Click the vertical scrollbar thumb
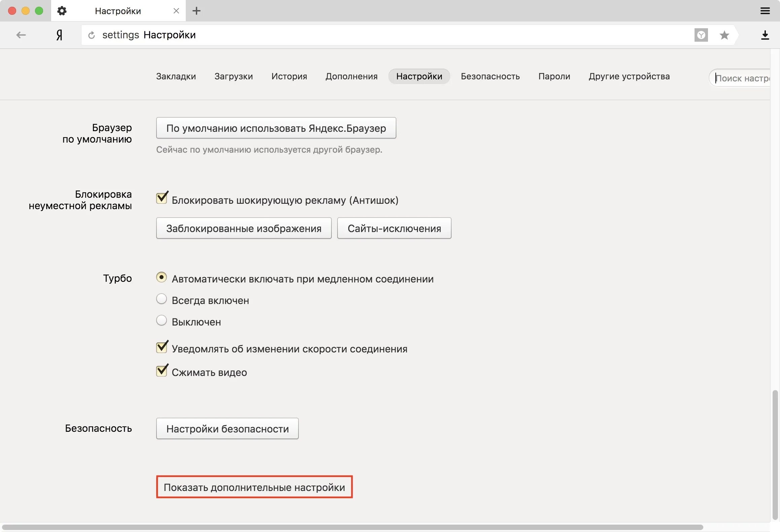780x532 pixels. tap(775, 455)
